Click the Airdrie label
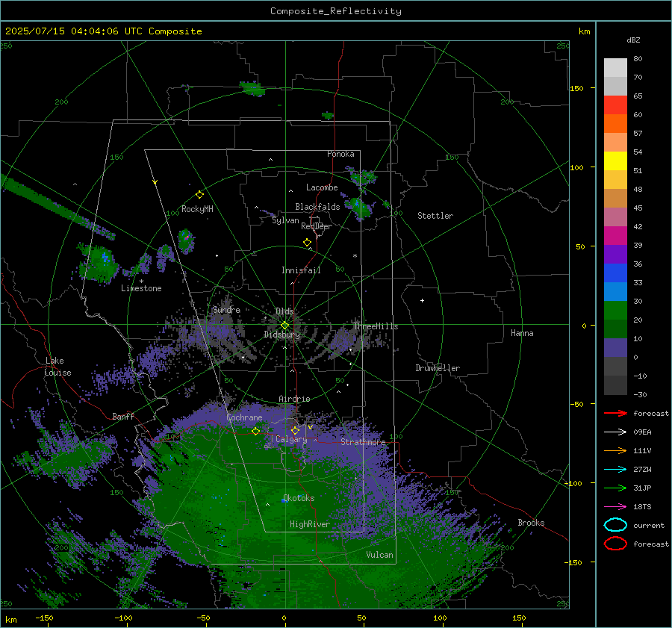The width and height of the screenshot is (672, 628). pyautogui.click(x=294, y=399)
